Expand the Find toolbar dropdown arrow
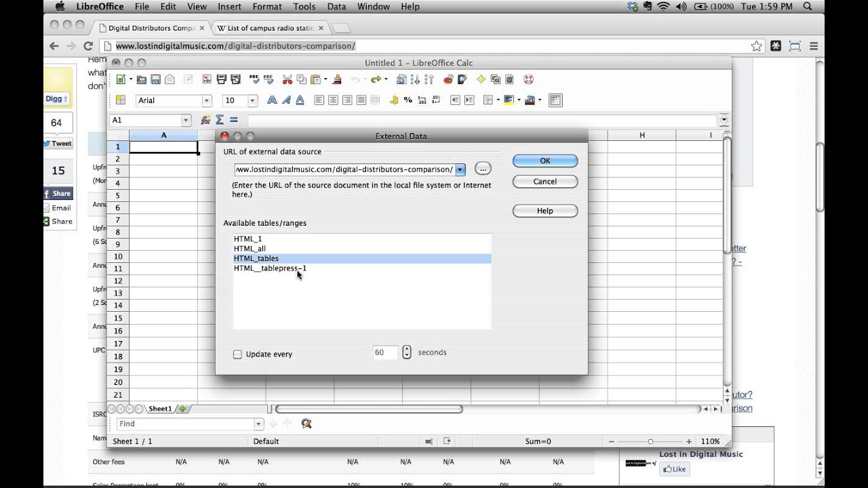868x488 pixels. click(258, 424)
